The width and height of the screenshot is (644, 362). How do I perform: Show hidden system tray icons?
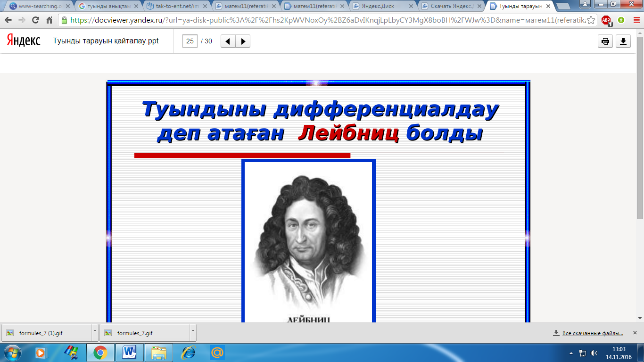tap(571, 353)
